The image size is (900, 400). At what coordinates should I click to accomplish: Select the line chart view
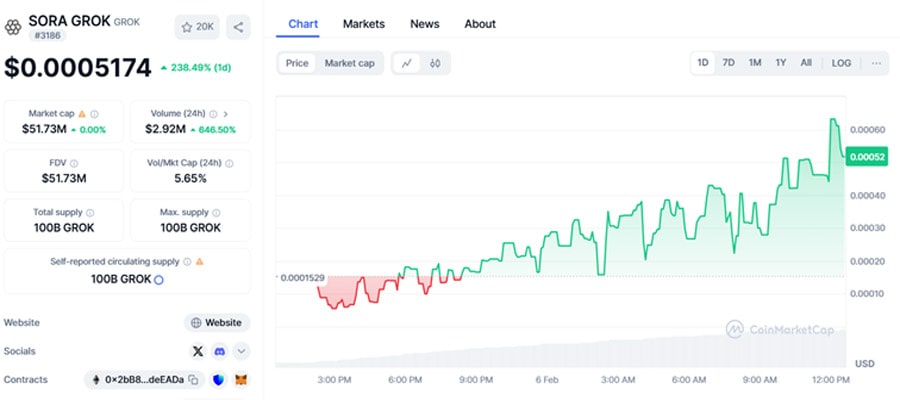pyautogui.click(x=407, y=63)
